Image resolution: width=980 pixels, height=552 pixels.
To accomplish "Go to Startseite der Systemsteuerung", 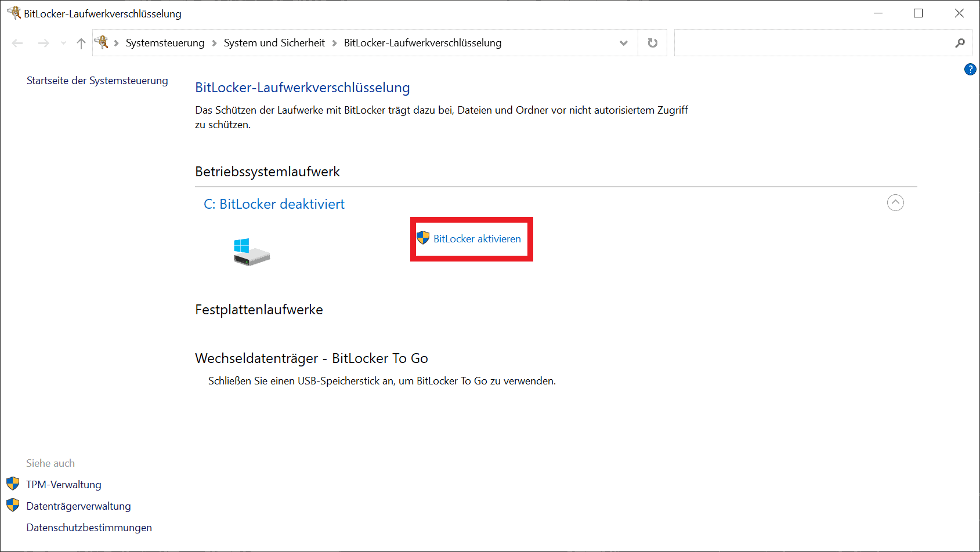I will click(97, 80).
